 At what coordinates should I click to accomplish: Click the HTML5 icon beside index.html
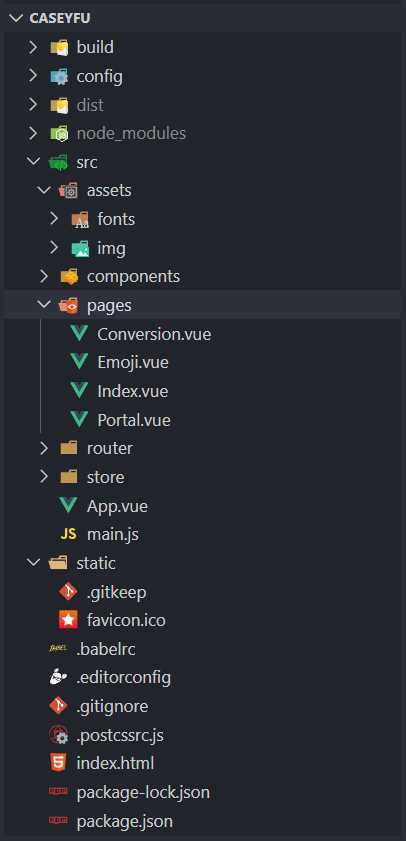tap(58, 763)
